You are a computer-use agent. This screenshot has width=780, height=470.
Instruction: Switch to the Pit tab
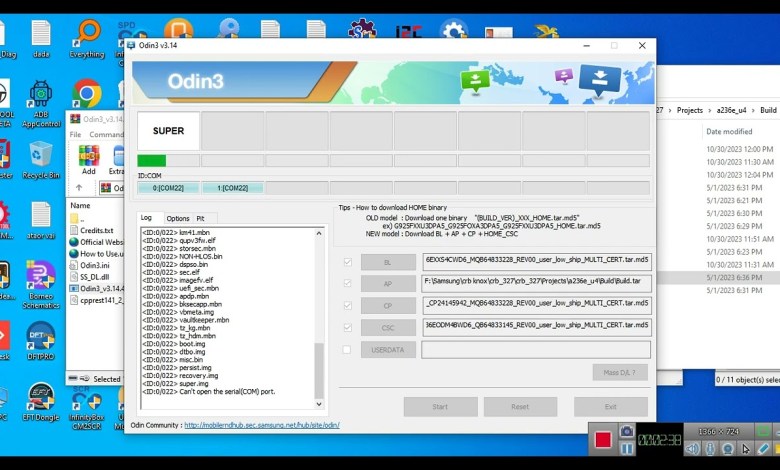point(200,218)
